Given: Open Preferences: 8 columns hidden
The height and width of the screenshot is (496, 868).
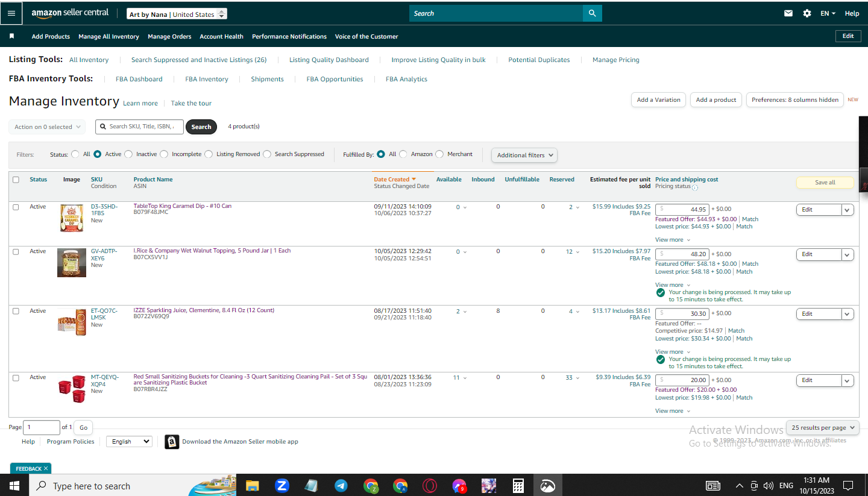Looking at the screenshot, I should pyautogui.click(x=795, y=100).
